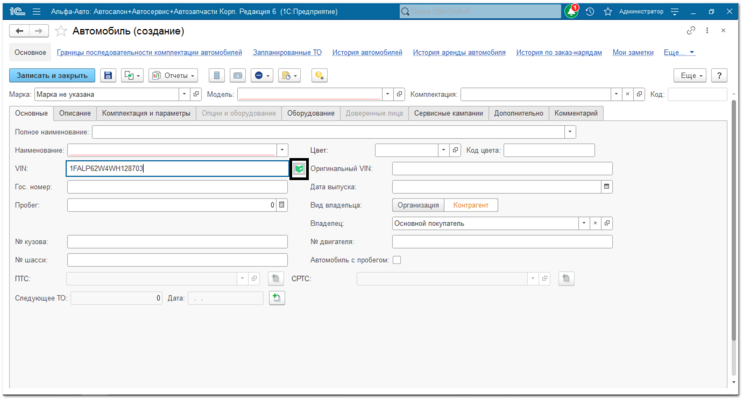Open the Еще button menu

(690, 75)
